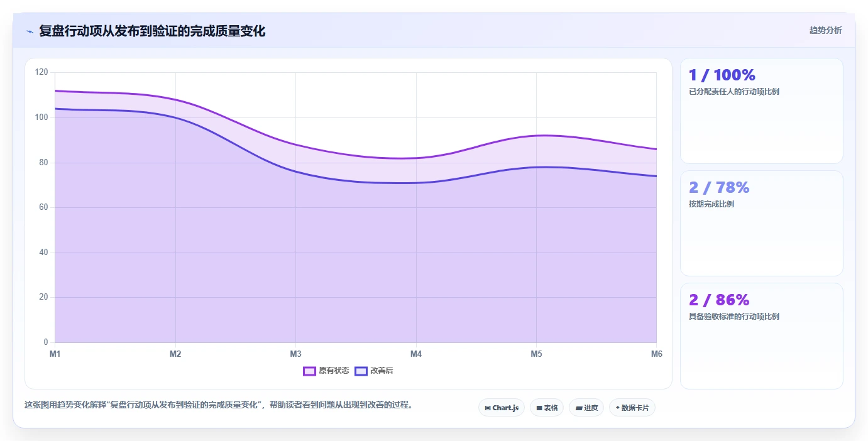Click the 具备验收标准的行动项比例 caption
The image size is (868, 441).
pos(734,317)
